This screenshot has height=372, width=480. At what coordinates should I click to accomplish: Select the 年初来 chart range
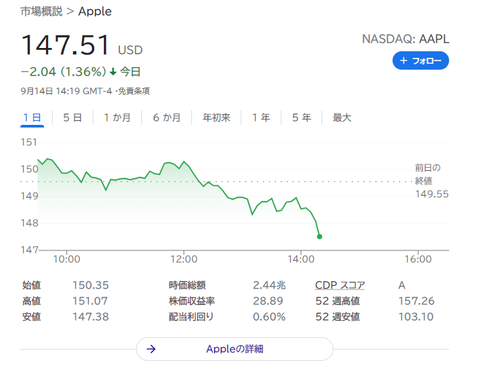click(x=217, y=118)
